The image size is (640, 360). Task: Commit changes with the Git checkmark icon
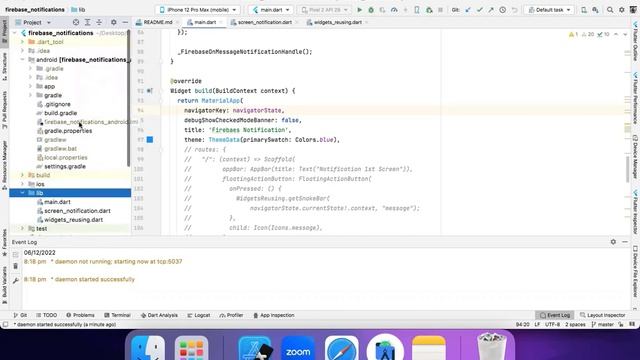tap(480, 10)
